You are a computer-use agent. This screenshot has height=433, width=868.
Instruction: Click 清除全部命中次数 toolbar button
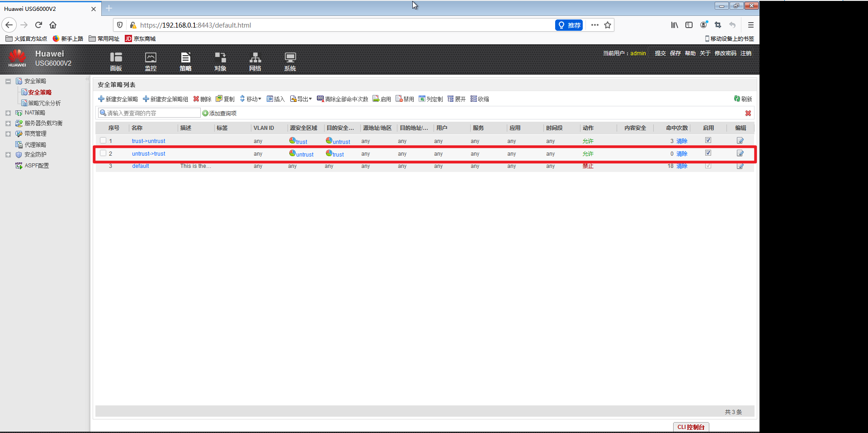coord(343,99)
